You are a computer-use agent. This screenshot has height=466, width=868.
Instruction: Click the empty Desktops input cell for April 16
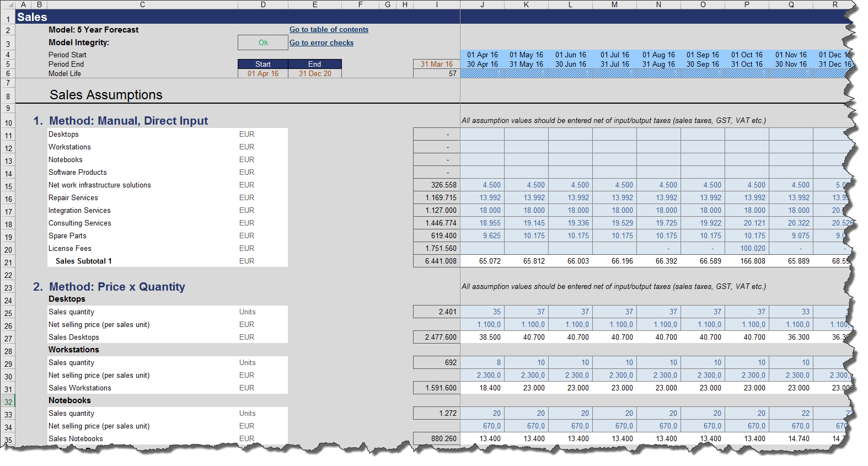pyautogui.click(x=482, y=135)
